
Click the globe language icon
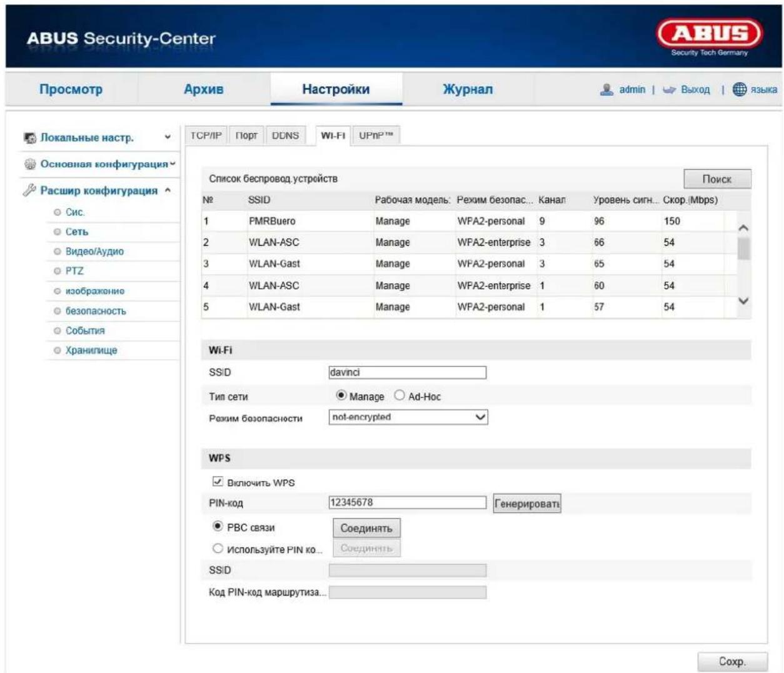click(739, 89)
